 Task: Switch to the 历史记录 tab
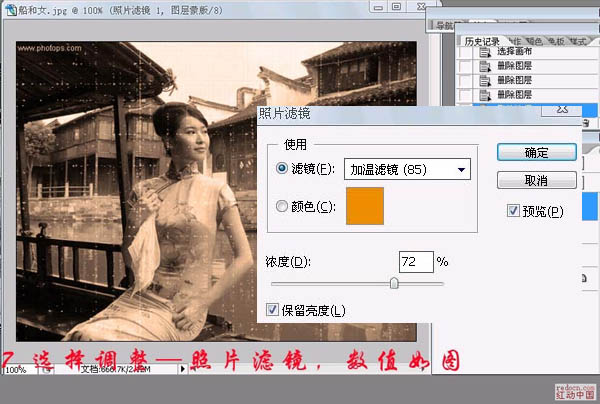coord(482,41)
